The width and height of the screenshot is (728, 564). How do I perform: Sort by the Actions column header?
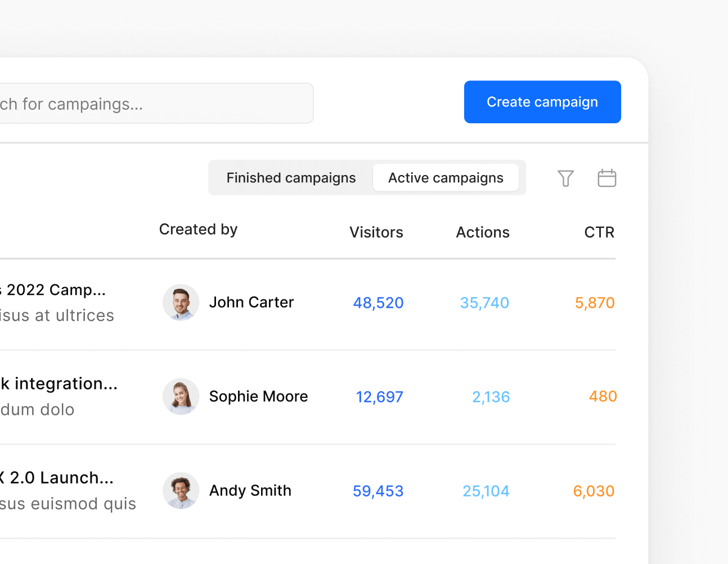[482, 232]
